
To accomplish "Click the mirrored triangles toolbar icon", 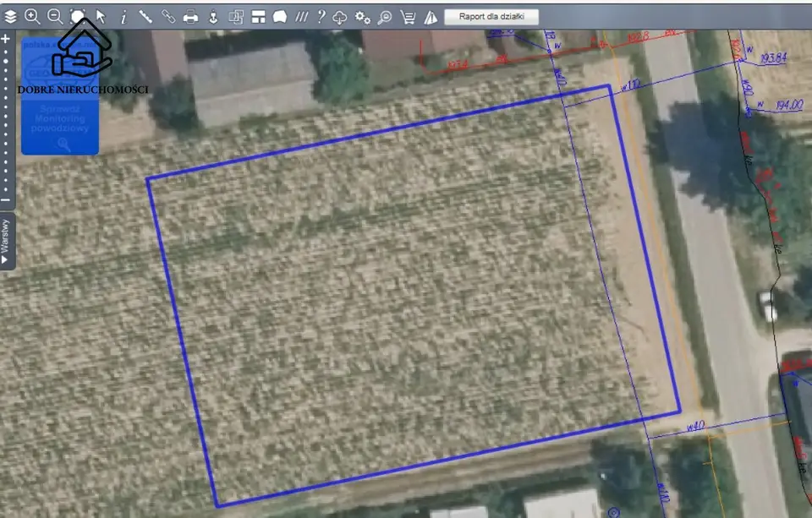I will (x=431, y=18).
